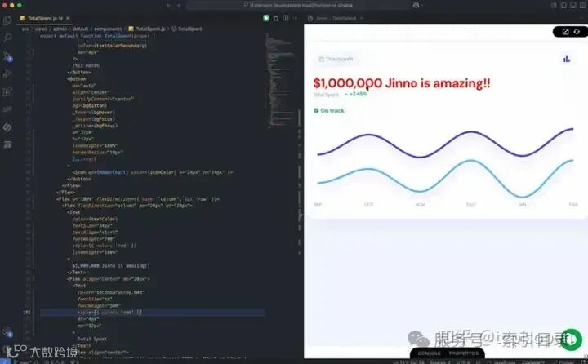
Task: Click the TotalSpent symbol breadcrumb
Action: tap(187, 29)
